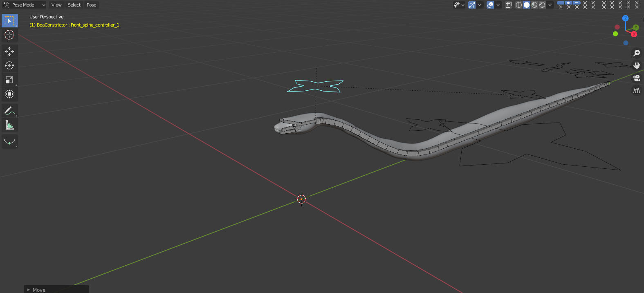The image size is (644, 293).
Task: Switch to Rendered viewport shading
Action: 542,5
